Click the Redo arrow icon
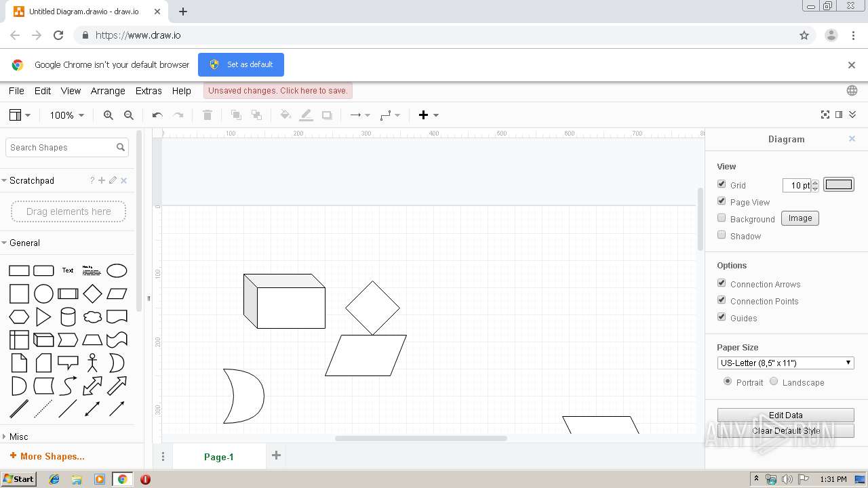 pyautogui.click(x=178, y=115)
